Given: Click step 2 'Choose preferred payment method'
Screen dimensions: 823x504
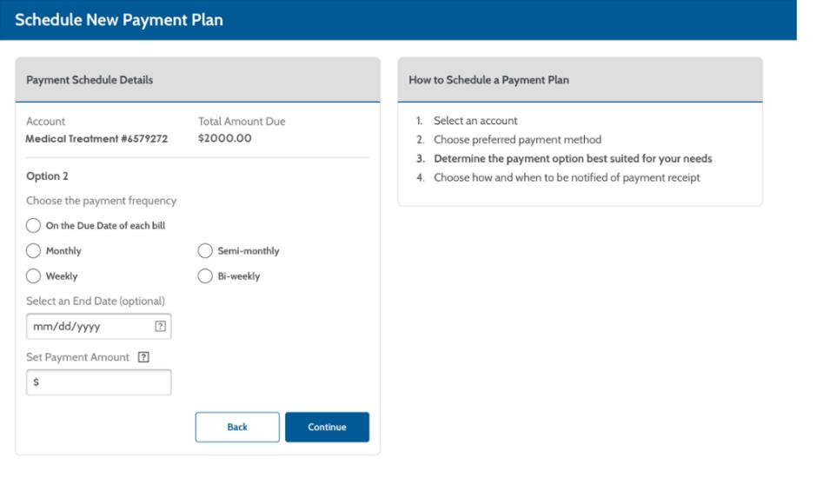Looking at the screenshot, I should pos(517,140).
